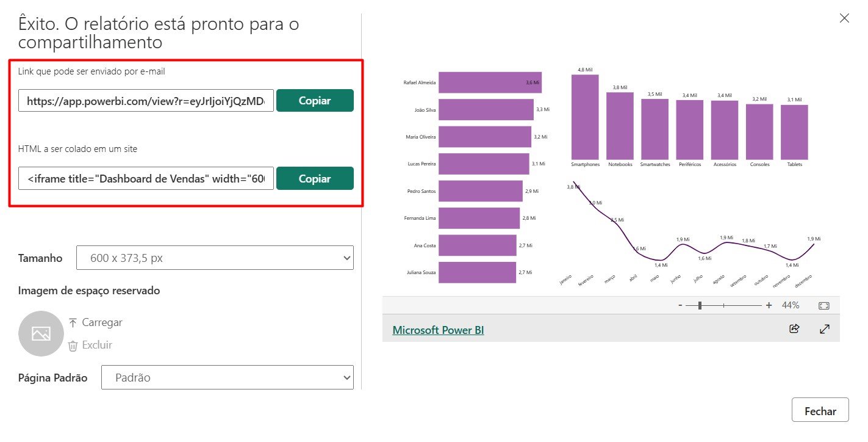Zoom in with the plus icon

(769, 305)
